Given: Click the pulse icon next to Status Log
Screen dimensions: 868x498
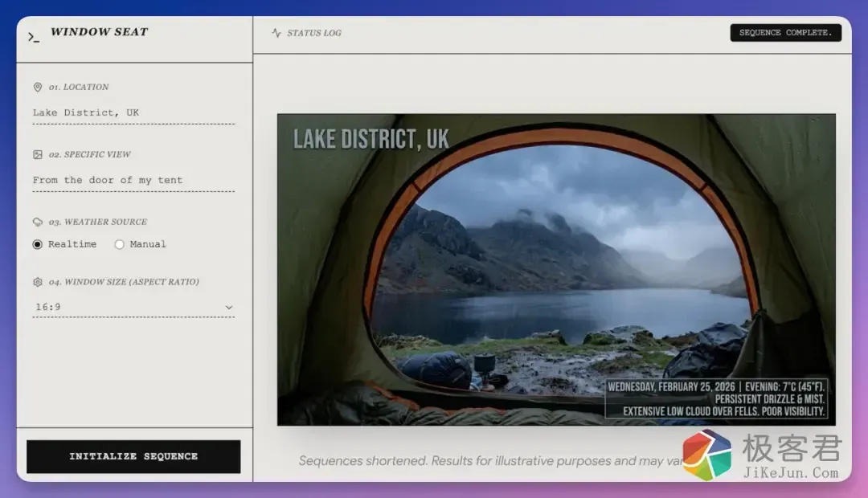Looking at the screenshot, I should tap(276, 33).
